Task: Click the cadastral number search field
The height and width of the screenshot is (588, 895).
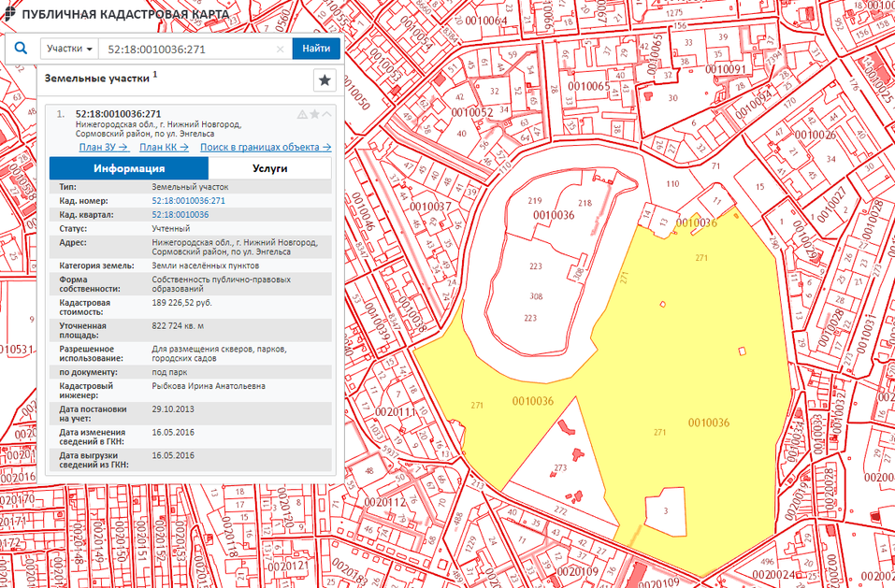Action: pos(187,49)
